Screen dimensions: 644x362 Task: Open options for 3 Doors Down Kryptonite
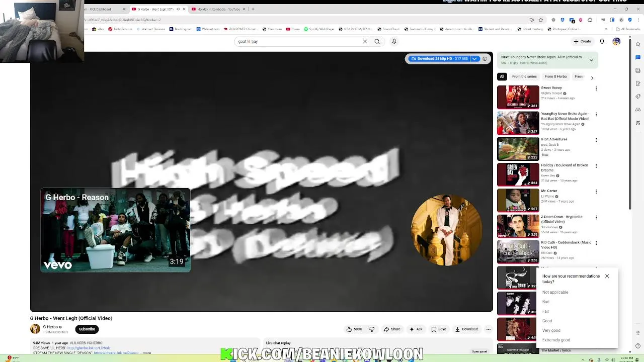click(596, 218)
